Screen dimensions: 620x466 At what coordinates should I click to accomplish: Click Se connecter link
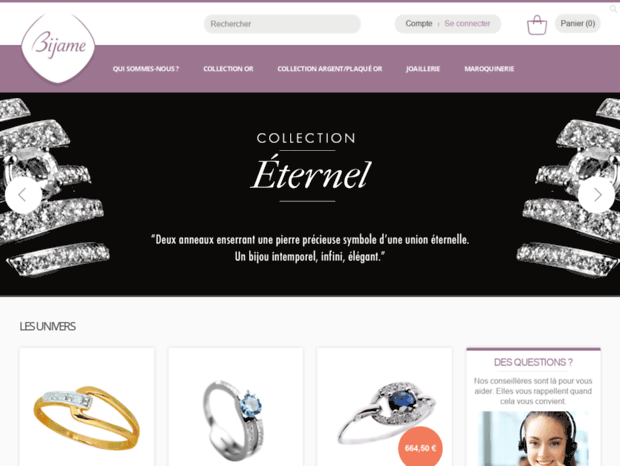click(x=467, y=23)
